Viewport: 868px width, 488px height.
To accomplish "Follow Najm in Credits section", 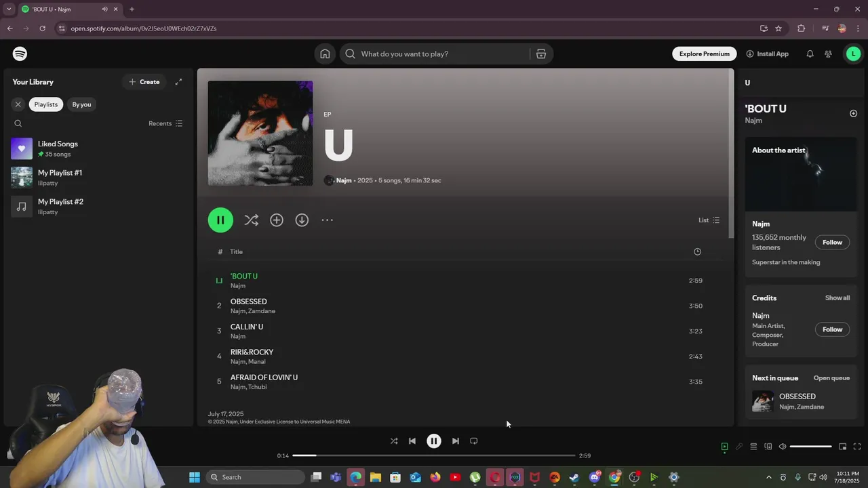I will point(832,329).
